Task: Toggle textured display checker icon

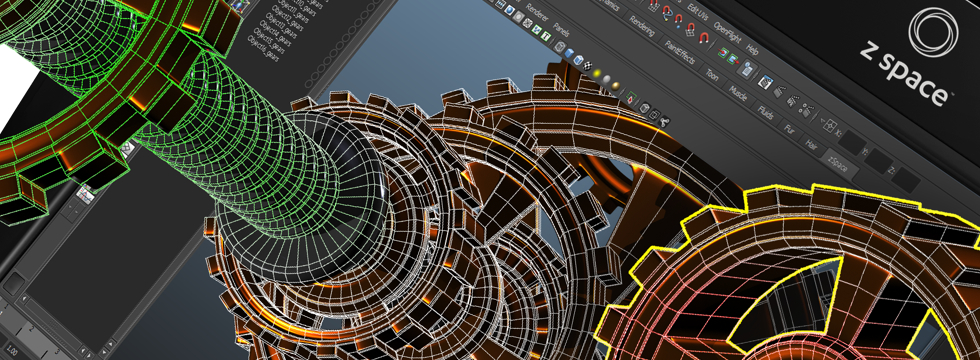Action: click(588, 66)
